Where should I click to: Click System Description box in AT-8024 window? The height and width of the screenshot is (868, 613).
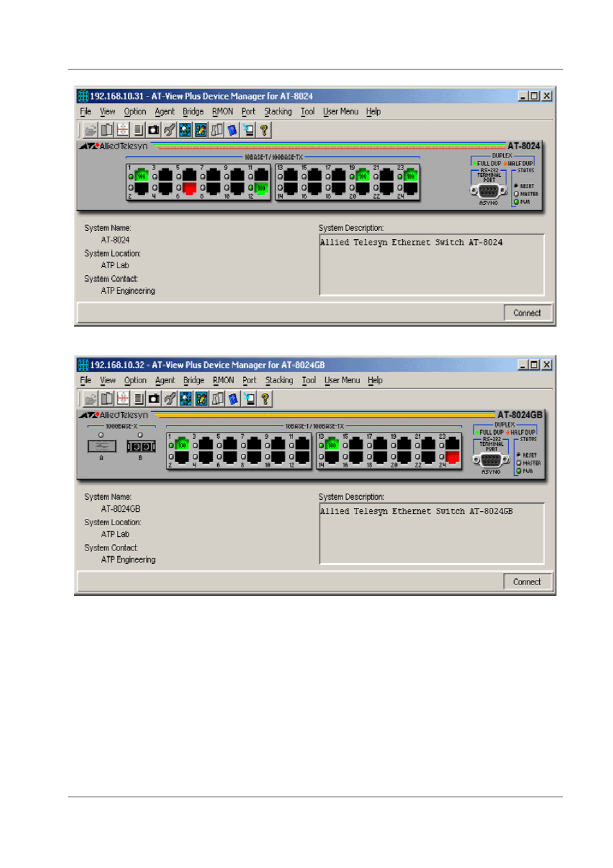click(x=432, y=265)
